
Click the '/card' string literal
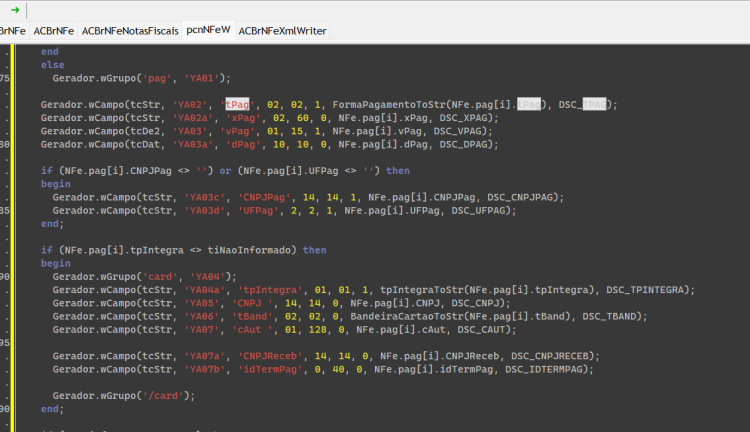pyautogui.click(x=163, y=396)
